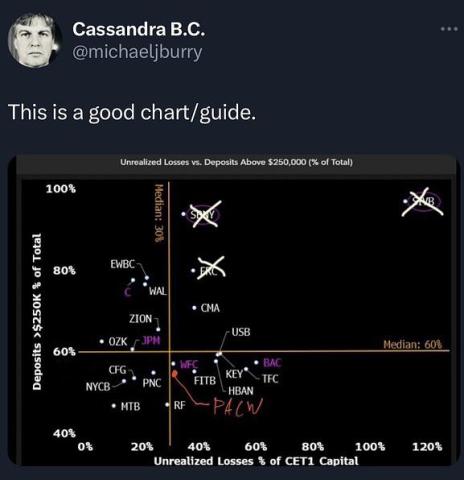464x480 pixels.
Task: Open the @michaeljburry handle link
Action: (137, 52)
